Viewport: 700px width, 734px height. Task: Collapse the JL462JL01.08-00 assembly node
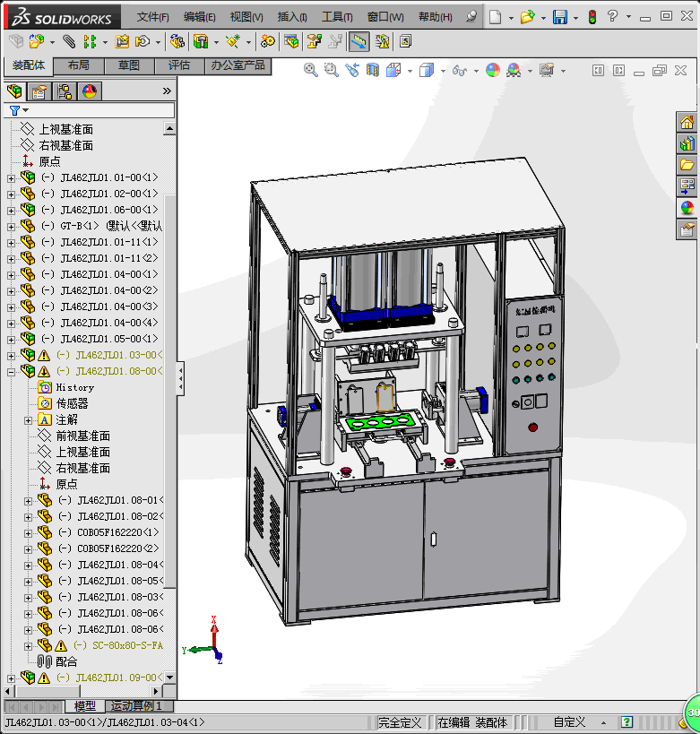pos(11,371)
